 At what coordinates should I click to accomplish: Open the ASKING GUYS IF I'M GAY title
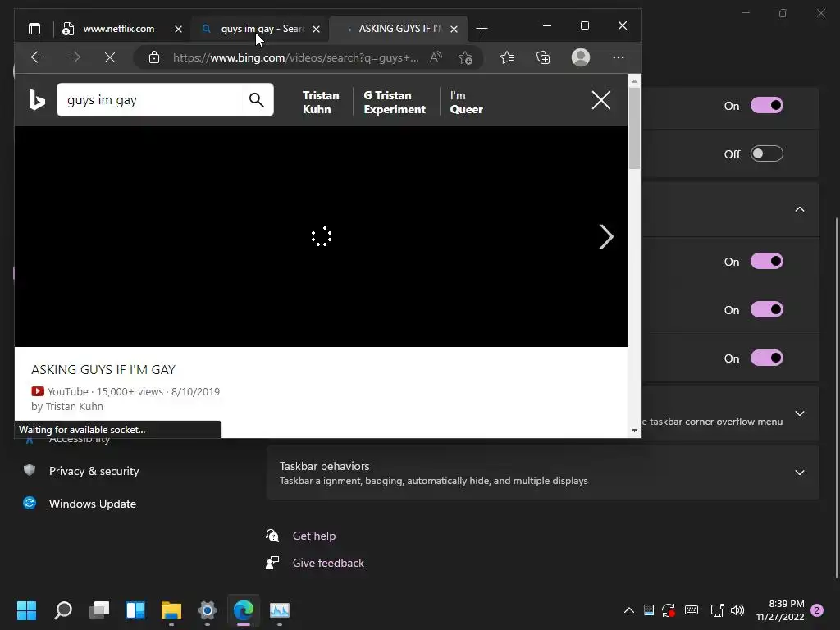tap(103, 370)
